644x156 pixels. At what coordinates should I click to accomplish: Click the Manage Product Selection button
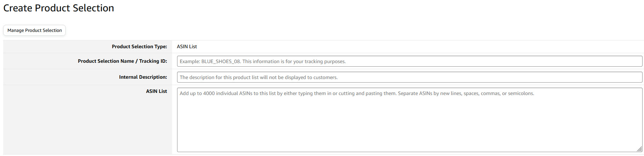coord(34,30)
